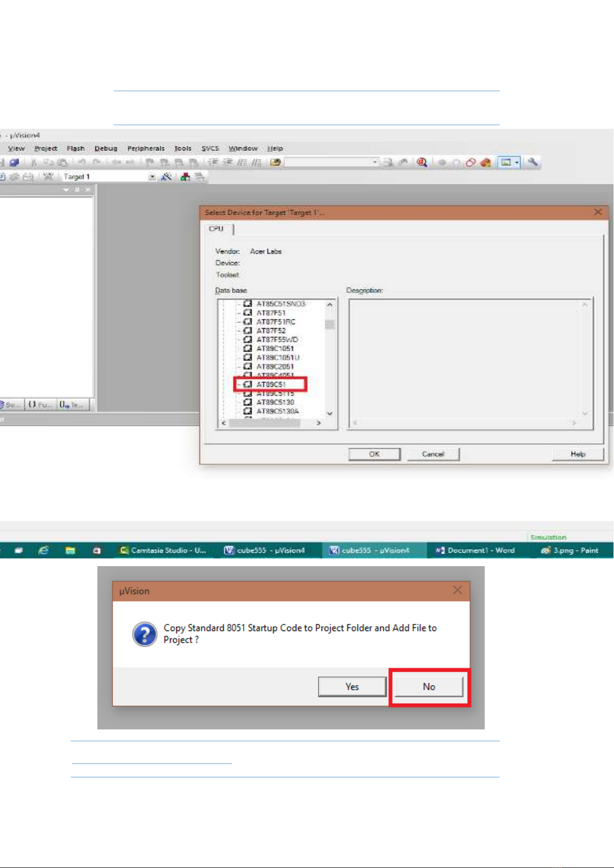Click the Save All toolbar icon

coord(14,163)
